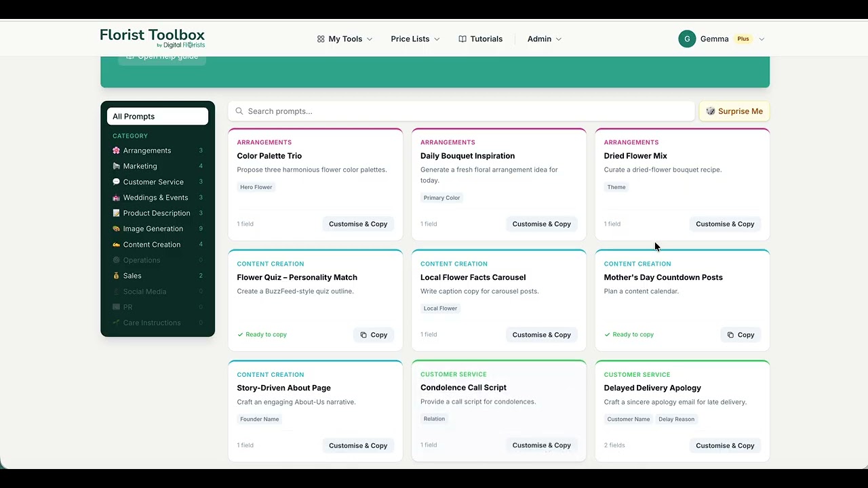
Task: Click the Marketing megaphone icon
Action: (116, 166)
